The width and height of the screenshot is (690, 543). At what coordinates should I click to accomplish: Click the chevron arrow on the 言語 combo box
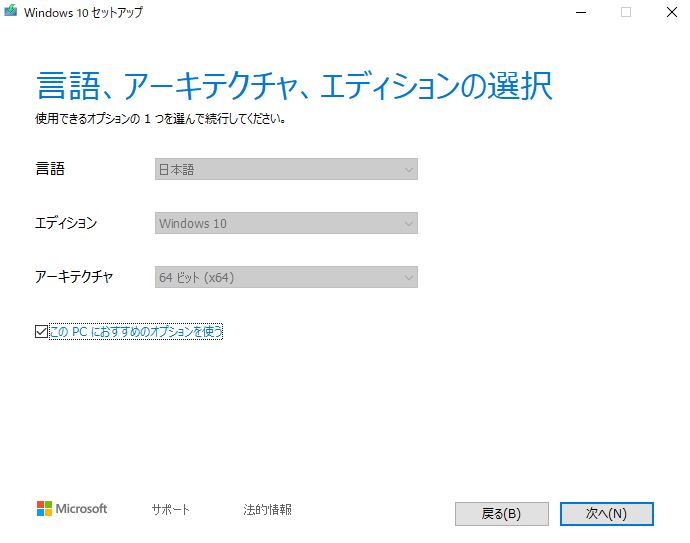pos(408,169)
